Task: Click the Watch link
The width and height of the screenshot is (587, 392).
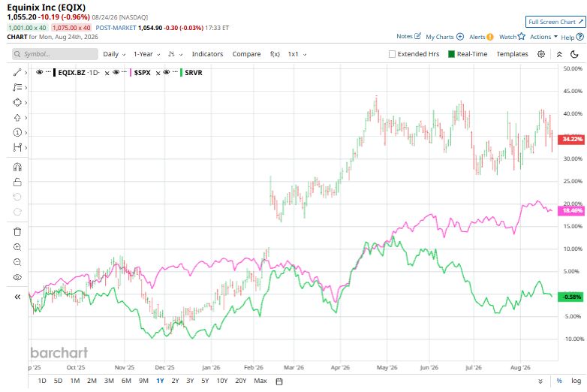Action: point(507,37)
